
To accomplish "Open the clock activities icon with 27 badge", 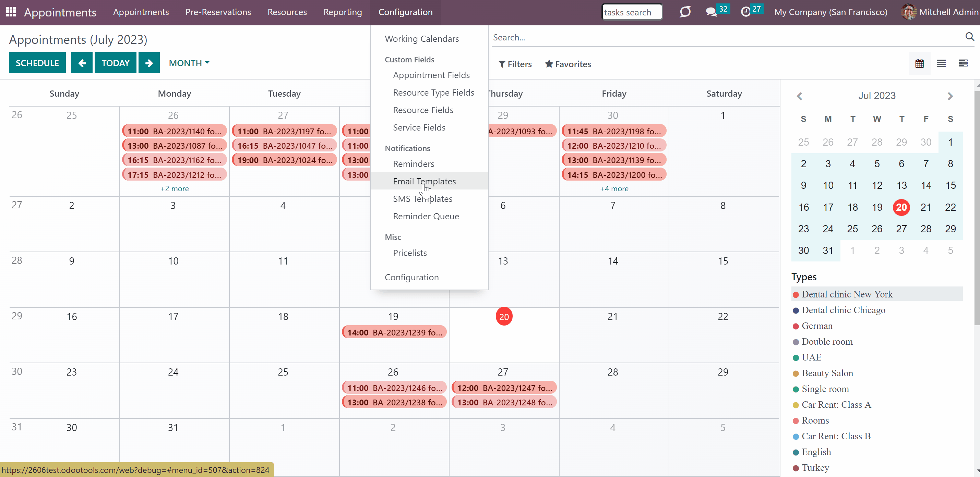I will click(746, 12).
